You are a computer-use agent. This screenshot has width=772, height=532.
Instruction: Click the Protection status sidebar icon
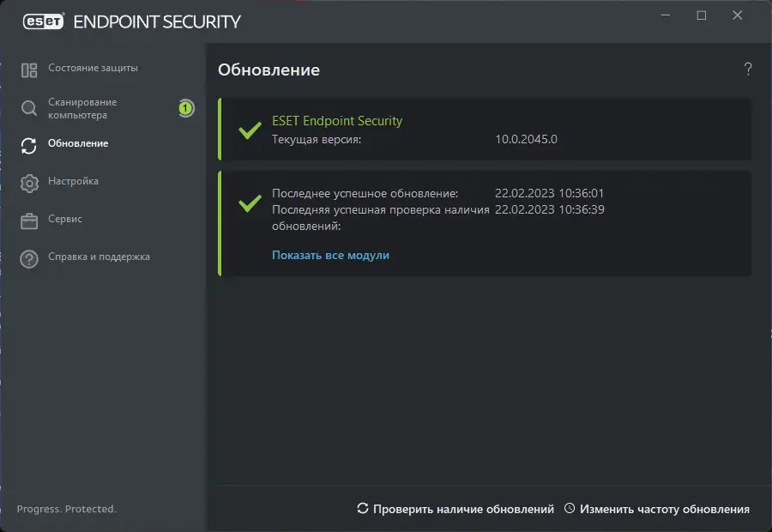click(29, 70)
